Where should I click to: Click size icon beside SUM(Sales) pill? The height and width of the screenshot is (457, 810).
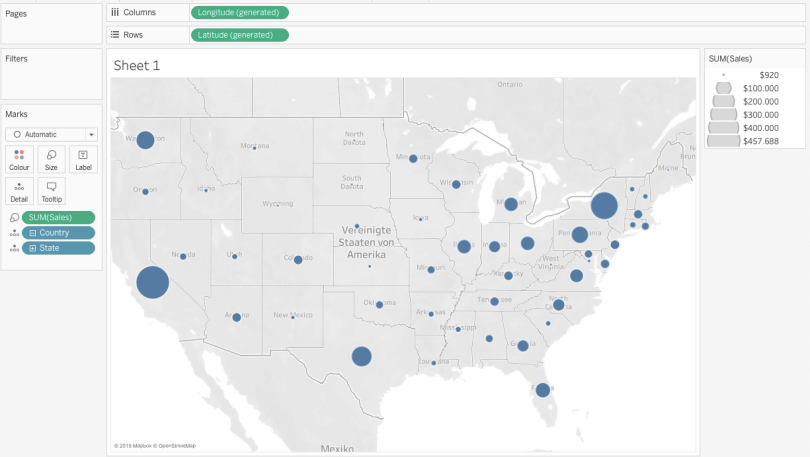(x=14, y=217)
